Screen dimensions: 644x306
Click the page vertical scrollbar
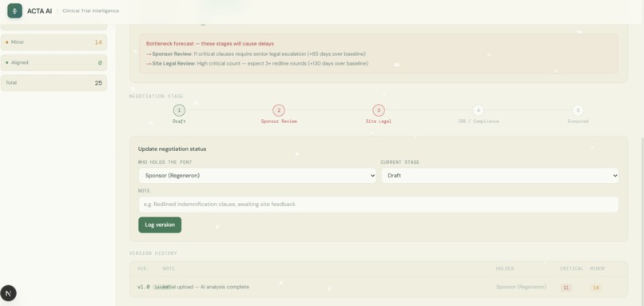pyautogui.click(x=642, y=222)
